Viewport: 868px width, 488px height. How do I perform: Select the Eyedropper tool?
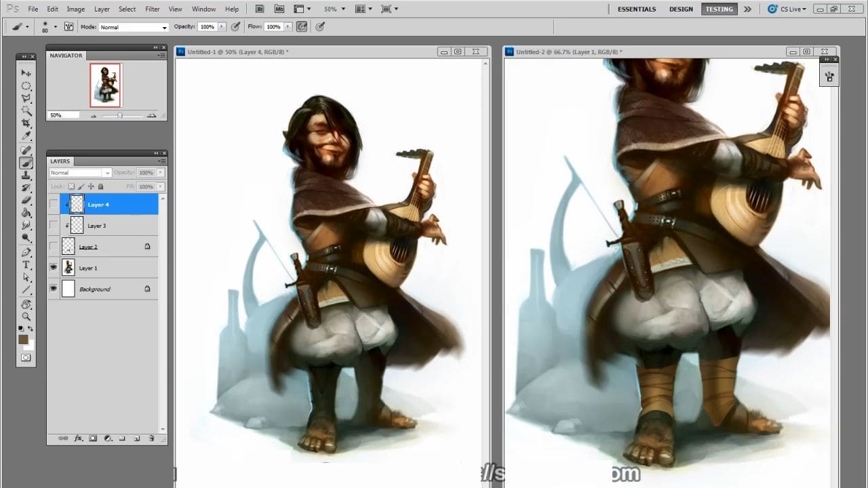[26, 136]
